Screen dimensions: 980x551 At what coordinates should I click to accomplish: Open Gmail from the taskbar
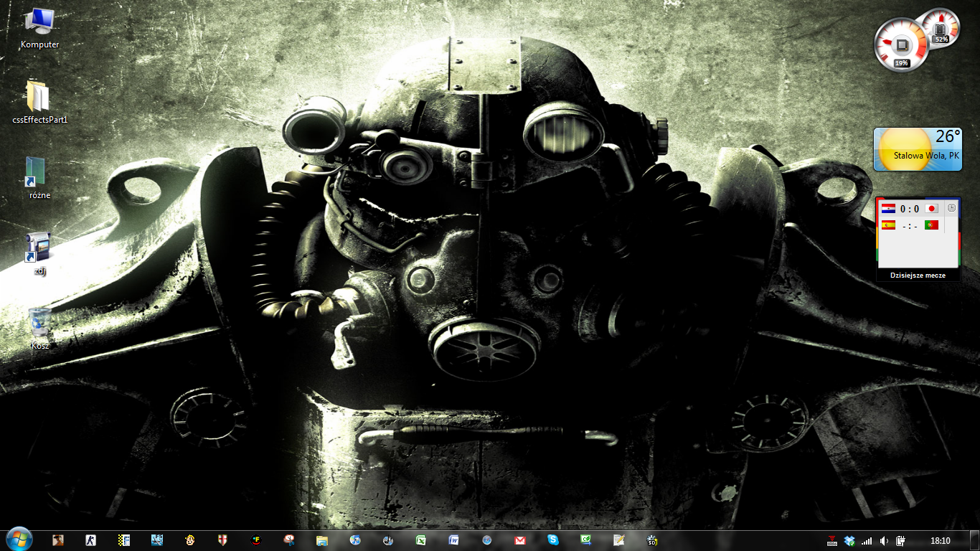(x=520, y=540)
